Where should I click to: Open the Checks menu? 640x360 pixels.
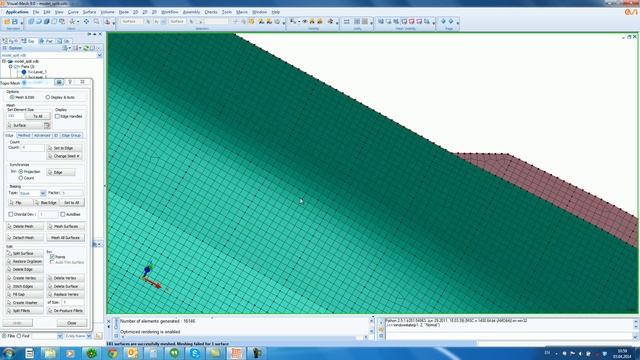(x=211, y=12)
